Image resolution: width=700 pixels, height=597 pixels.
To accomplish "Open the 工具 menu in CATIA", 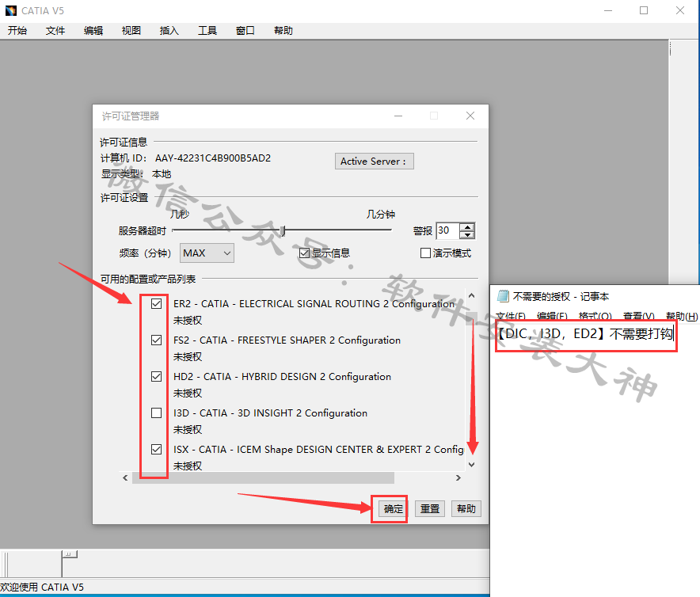I will pyautogui.click(x=207, y=30).
